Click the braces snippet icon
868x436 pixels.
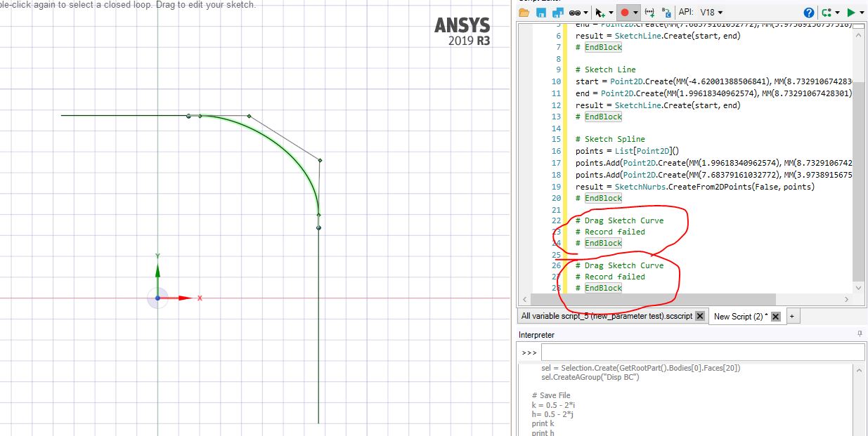(x=649, y=12)
